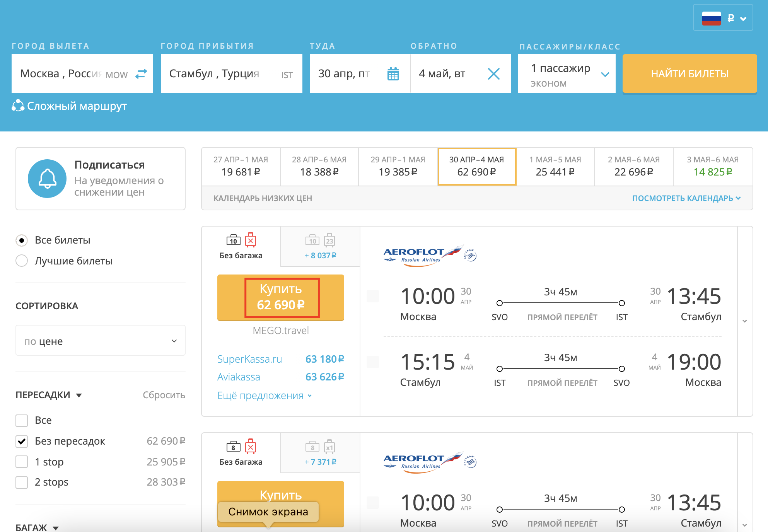Viewport: 768px width, 532px height.
Task: Select the '29 АПР–1 МАЯ' date tab
Action: click(x=398, y=167)
